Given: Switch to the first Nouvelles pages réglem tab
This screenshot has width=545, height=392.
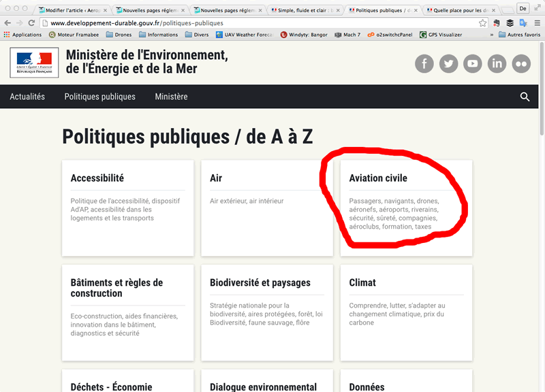Looking at the screenshot, I should 151,10.
